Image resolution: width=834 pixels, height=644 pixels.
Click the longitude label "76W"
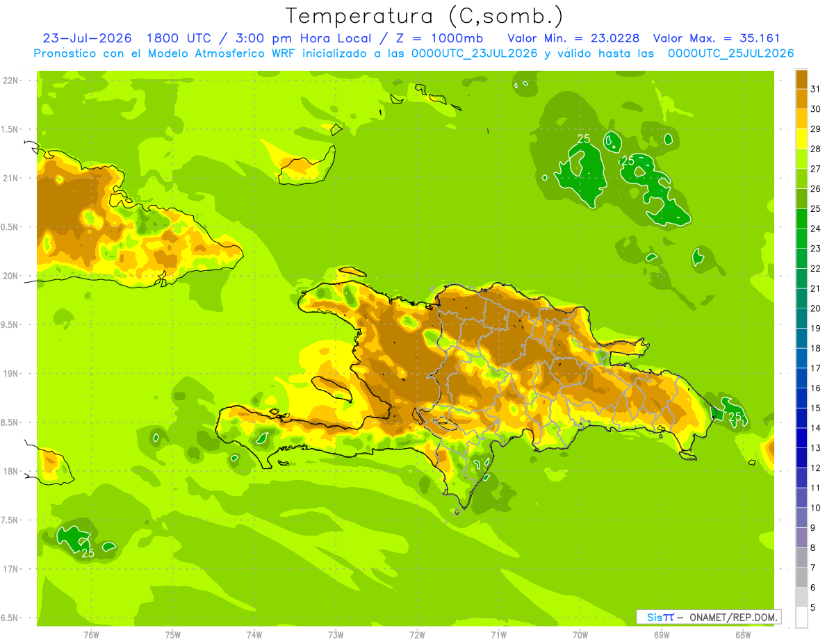[x=91, y=635]
